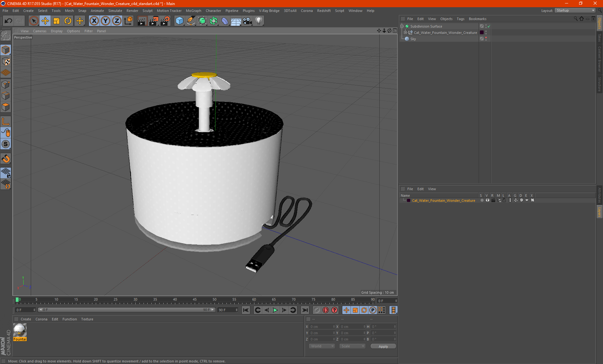Enable axis mode L icon
603x364 pixels.
point(6,121)
